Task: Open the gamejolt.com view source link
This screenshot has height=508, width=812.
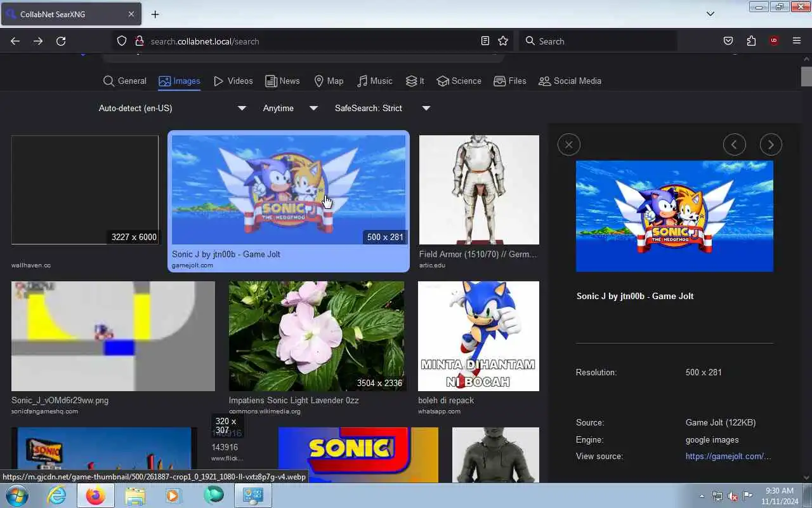Action: (728, 456)
